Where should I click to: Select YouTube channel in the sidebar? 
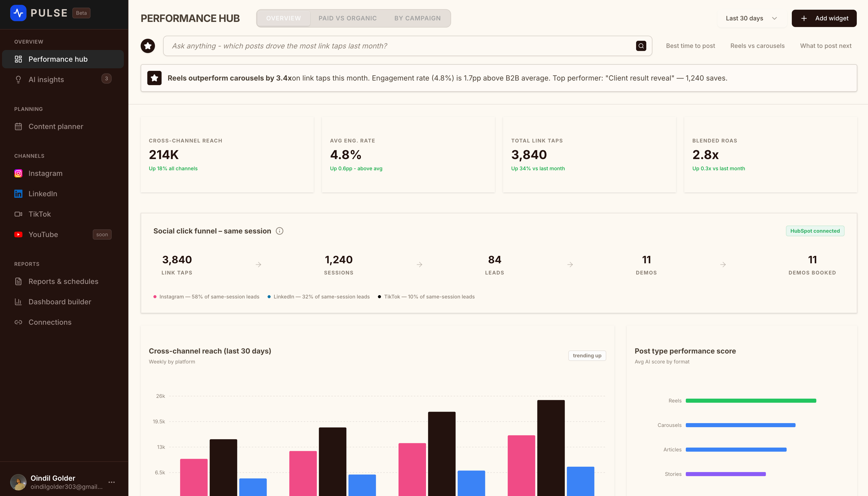(x=63, y=234)
